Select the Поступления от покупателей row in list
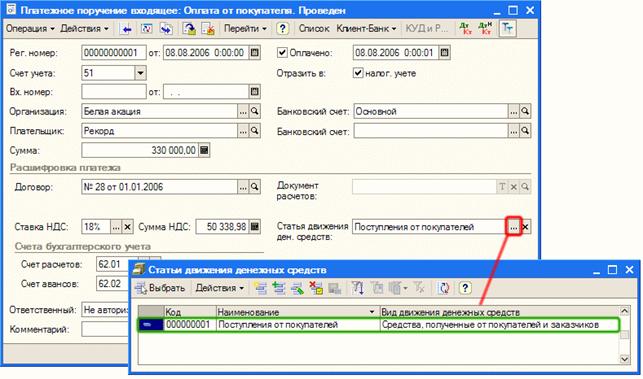The image size is (643, 379). tap(378, 325)
